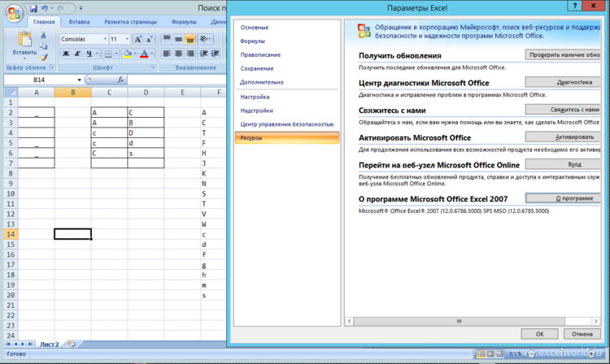Insert a new worksheet tab icon
Screen dimensions: 610x364
point(72,344)
